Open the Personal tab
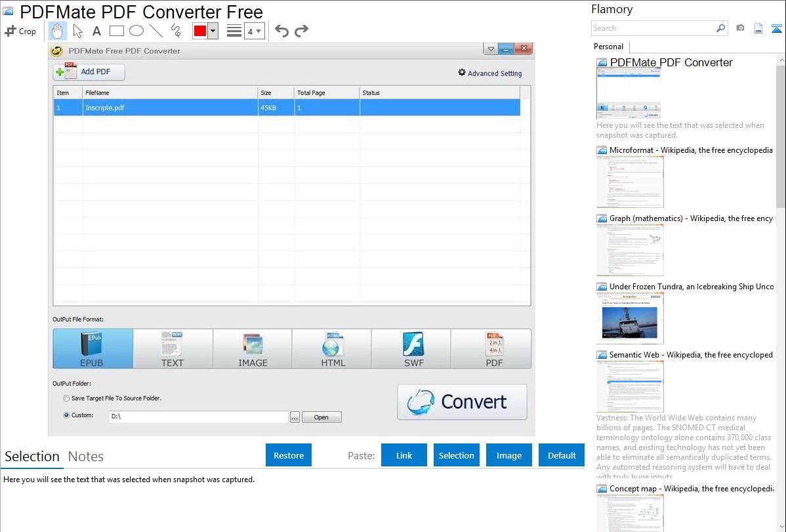This screenshot has width=786, height=532. pyautogui.click(x=609, y=47)
